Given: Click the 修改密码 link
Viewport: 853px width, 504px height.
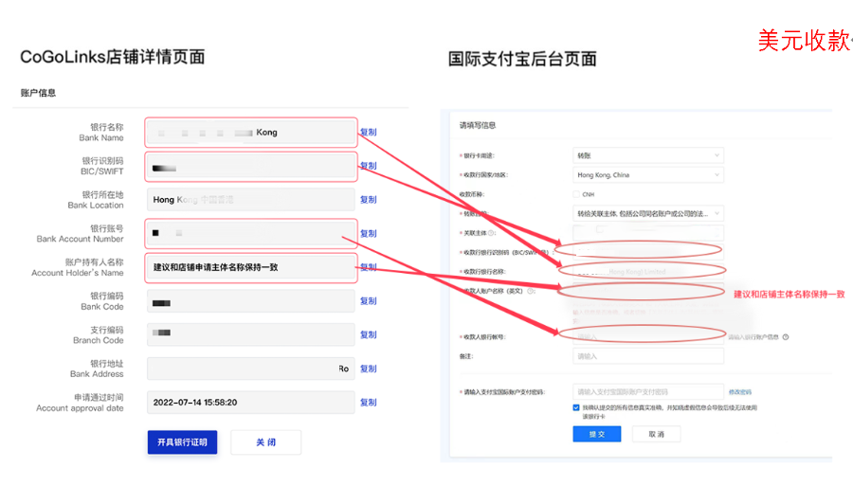Looking at the screenshot, I should [x=739, y=391].
